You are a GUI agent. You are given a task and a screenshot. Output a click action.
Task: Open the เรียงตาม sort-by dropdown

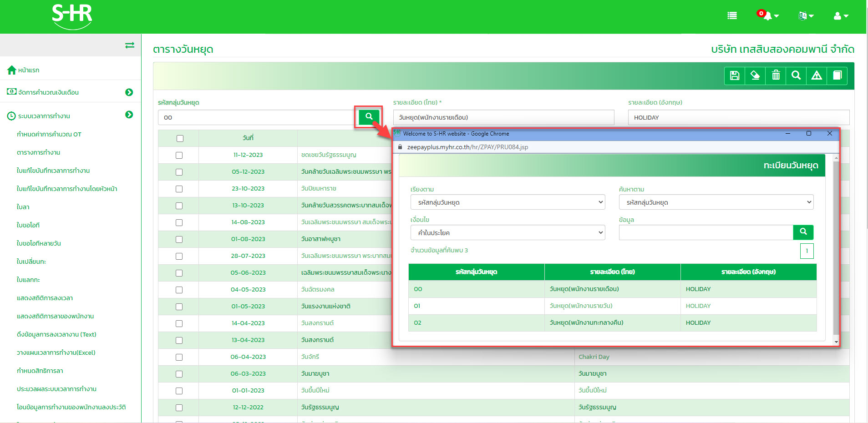point(508,202)
